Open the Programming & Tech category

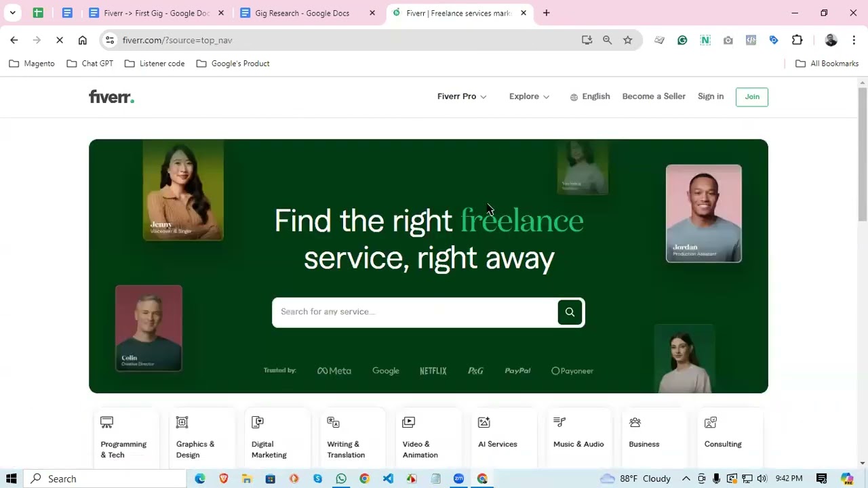(x=127, y=438)
